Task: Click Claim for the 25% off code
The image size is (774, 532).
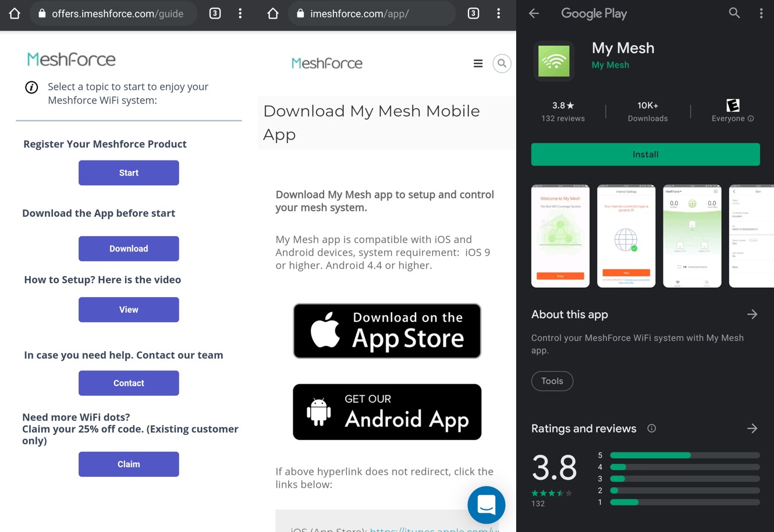Action: pos(129,464)
